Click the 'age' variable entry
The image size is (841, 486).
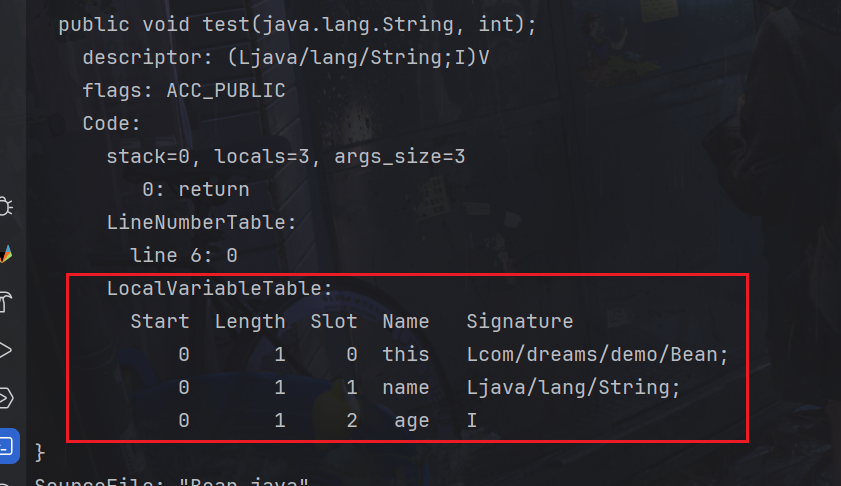411,421
